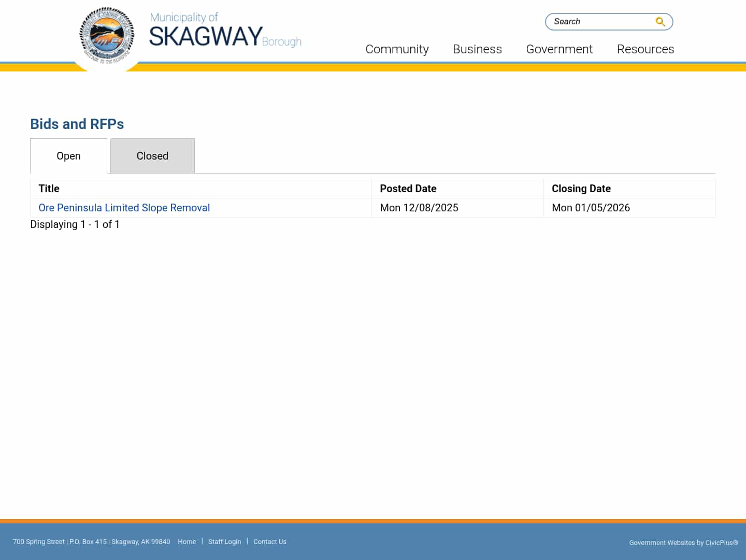Open the Resources navigation menu

(645, 49)
